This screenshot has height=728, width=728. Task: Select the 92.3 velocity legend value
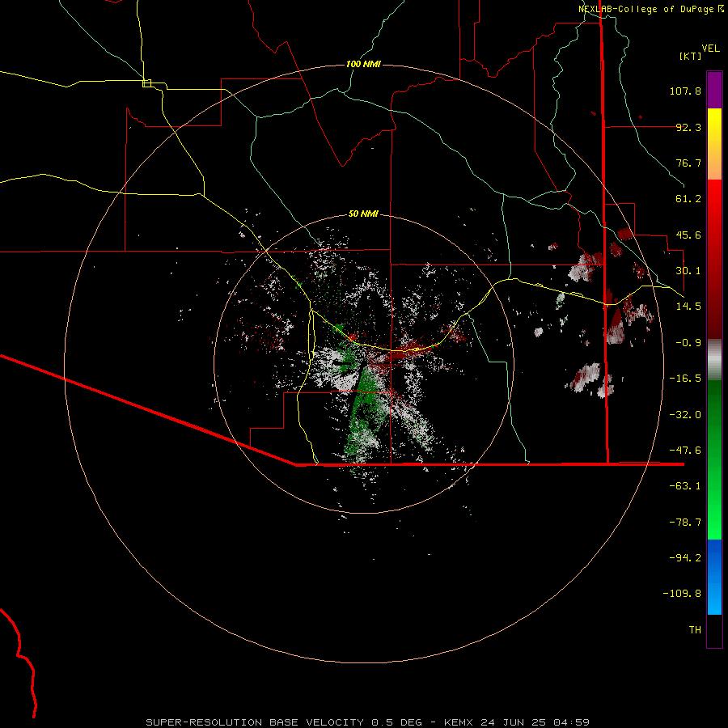coord(688,127)
